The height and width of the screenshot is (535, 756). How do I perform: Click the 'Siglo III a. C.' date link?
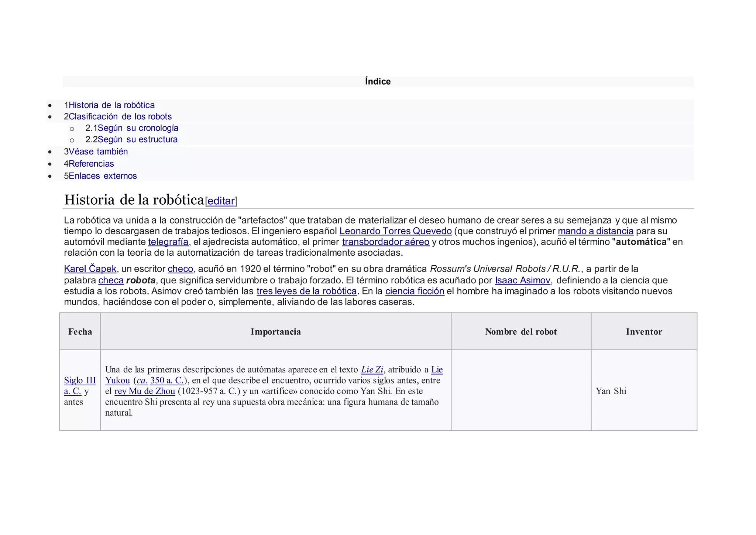80,381
